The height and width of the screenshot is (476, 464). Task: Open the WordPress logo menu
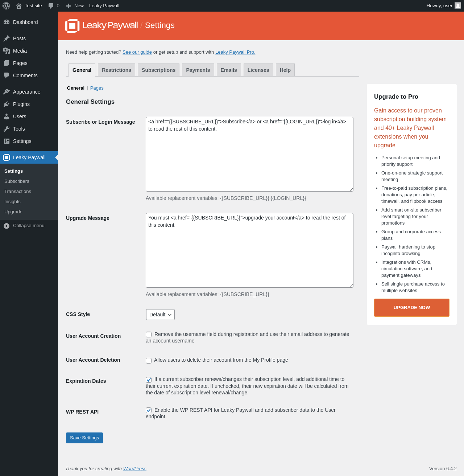(x=6, y=6)
